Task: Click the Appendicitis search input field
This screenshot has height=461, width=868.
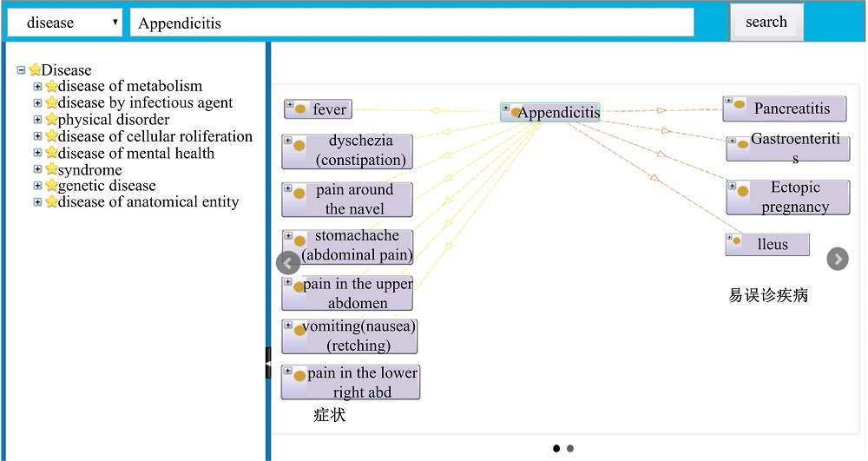Action: click(411, 23)
